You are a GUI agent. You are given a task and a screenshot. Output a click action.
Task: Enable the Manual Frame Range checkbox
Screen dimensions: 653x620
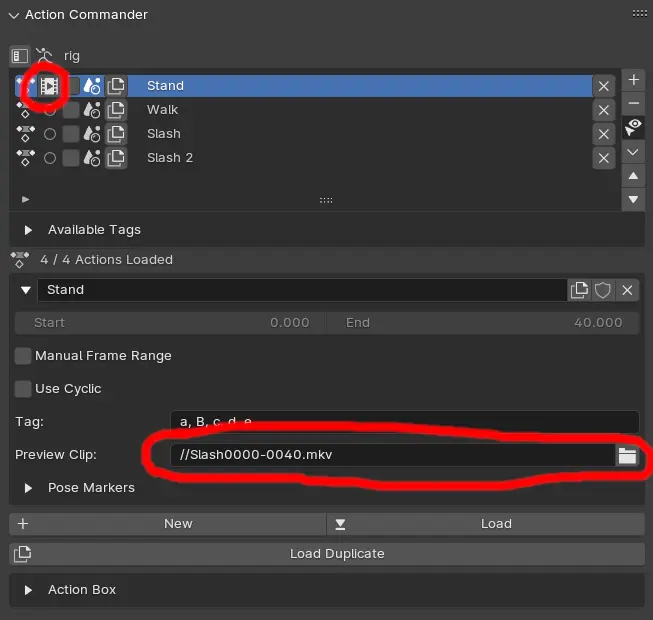click(x=23, y=356)
